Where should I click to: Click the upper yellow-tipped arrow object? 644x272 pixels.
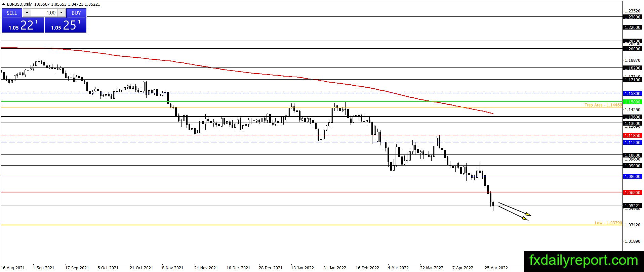click(515, 209)
